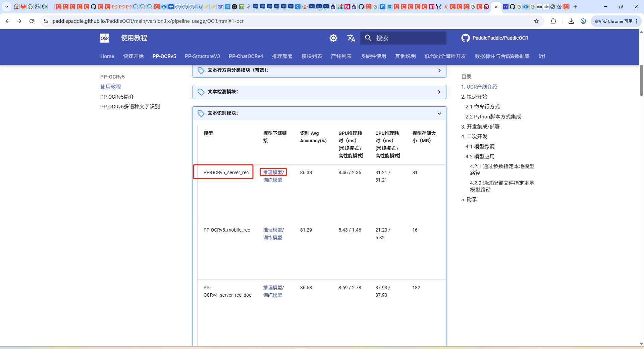Screen dimensions: 644x349
Task: Jump to 5. 附录 in contents
Action: pyautogui.click(x=469, y=199)
